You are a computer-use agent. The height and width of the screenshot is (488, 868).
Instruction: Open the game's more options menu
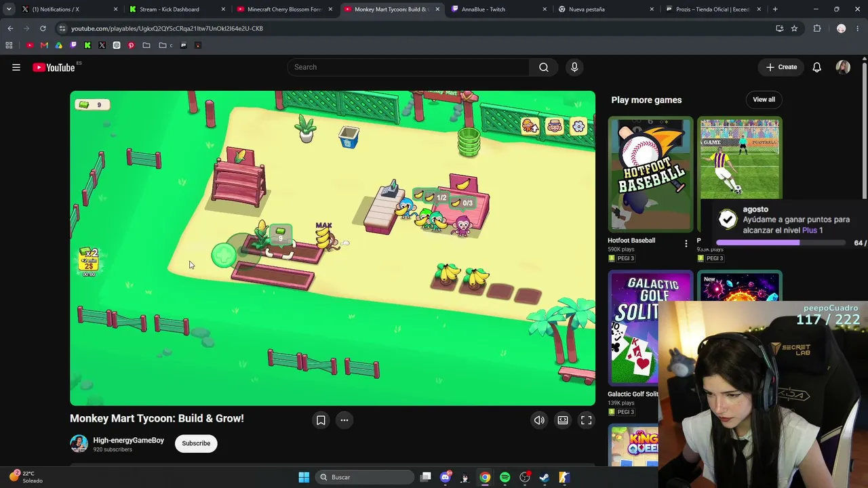(x=344, y=420)
